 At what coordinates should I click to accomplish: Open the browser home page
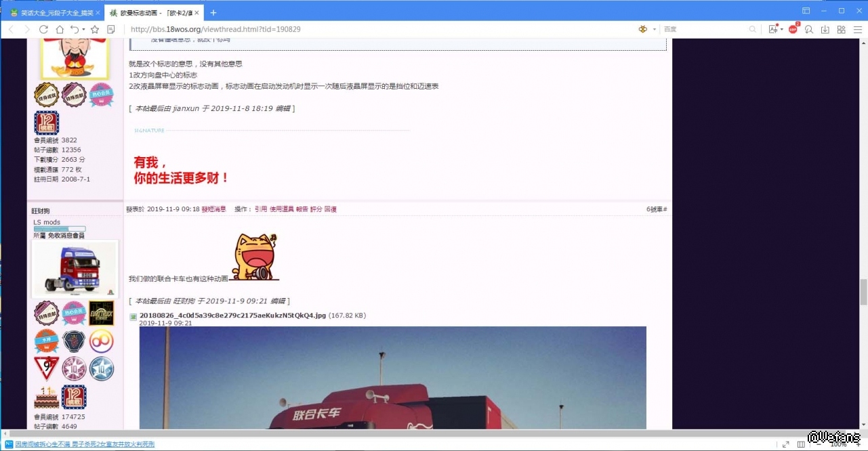coord(60,29)
